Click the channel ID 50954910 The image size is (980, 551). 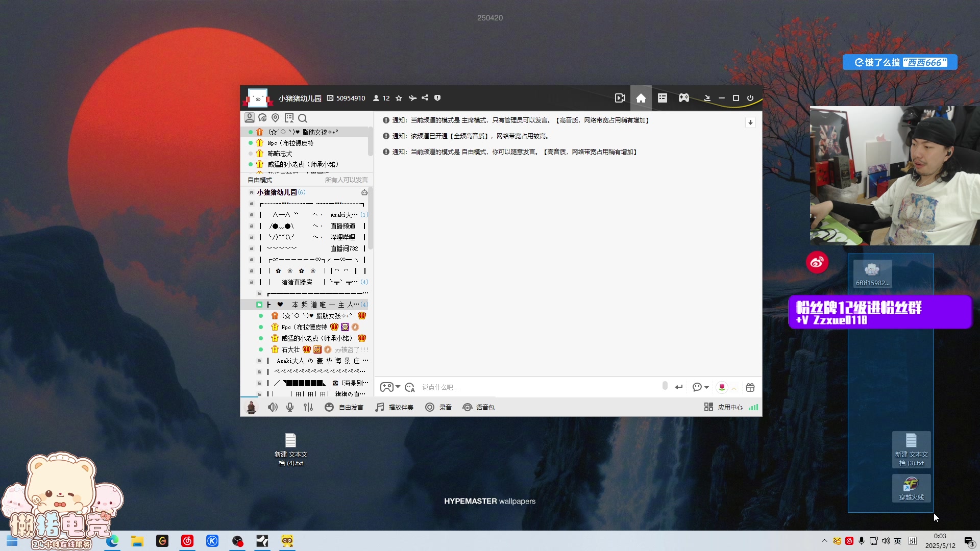(x=346, y=98)
